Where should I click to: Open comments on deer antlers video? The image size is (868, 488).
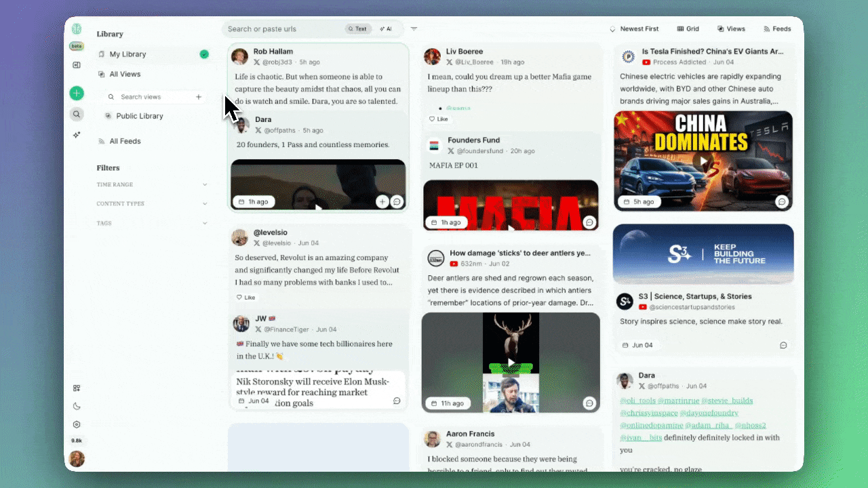click(x=589, y=403)
